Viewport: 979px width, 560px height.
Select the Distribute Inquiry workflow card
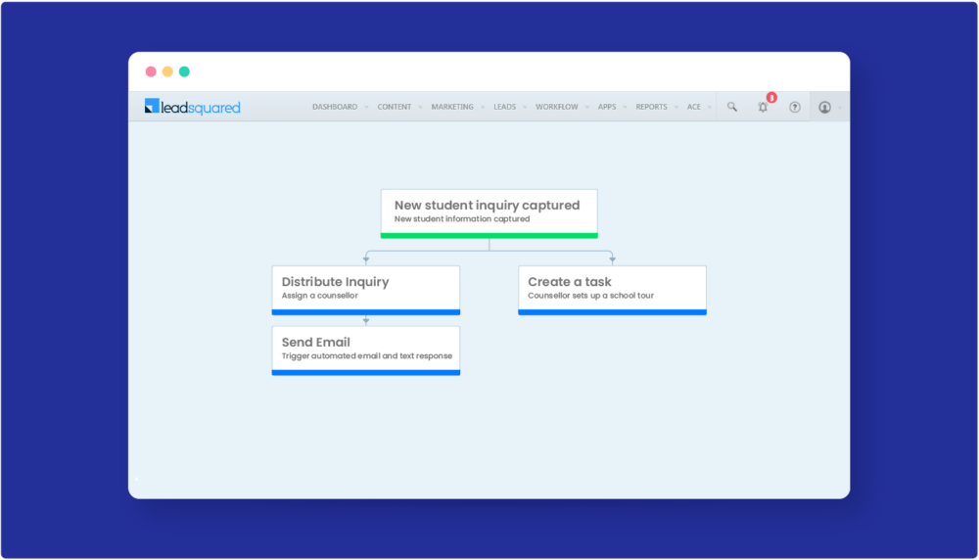click(x=366, y=291)
